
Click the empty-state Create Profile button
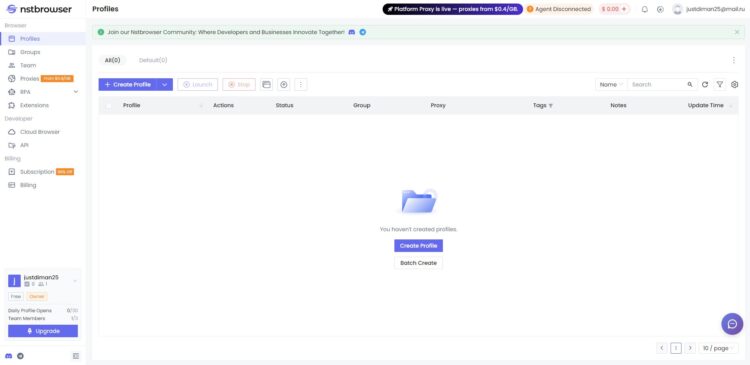419,246
